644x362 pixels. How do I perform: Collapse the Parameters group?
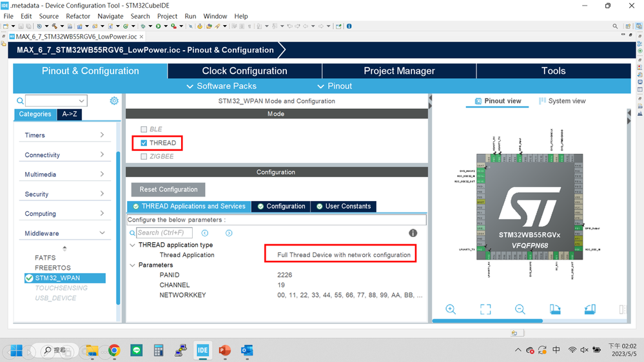point(132,265)
